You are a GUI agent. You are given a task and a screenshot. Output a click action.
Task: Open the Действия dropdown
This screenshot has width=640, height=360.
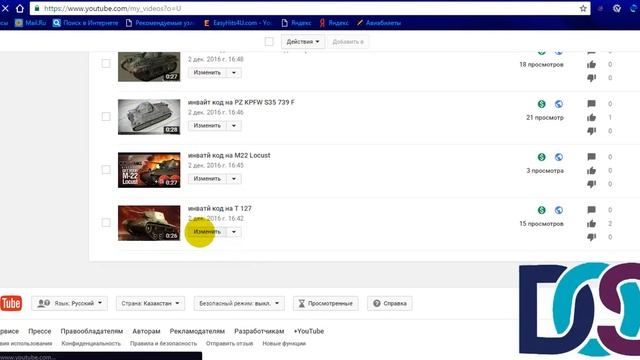(303, 42)
